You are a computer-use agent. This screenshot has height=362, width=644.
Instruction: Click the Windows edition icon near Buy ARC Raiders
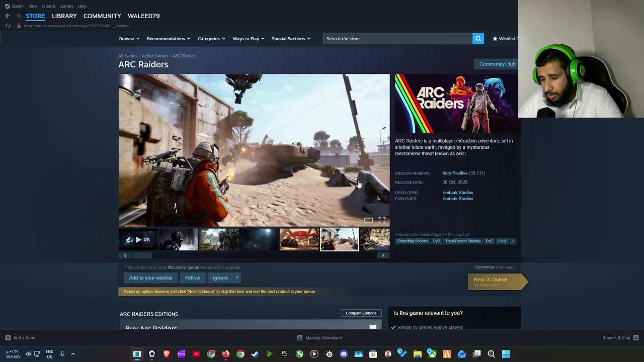[x=373, y=327]
